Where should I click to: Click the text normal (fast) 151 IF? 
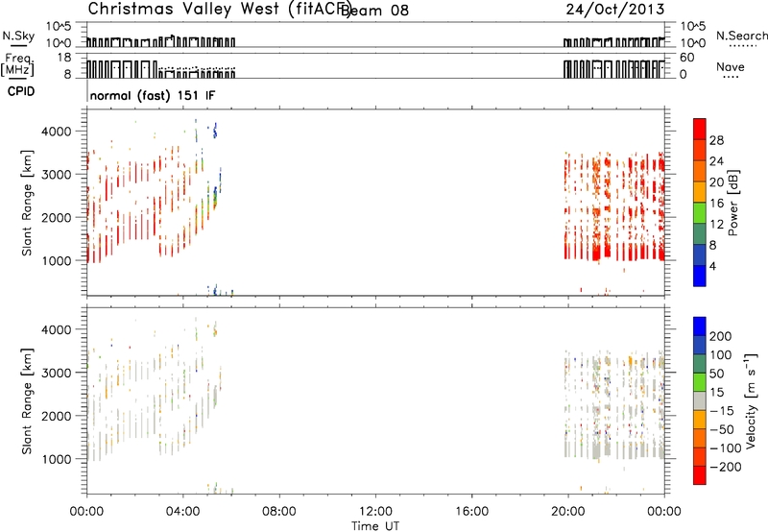[x=153, y=95]
